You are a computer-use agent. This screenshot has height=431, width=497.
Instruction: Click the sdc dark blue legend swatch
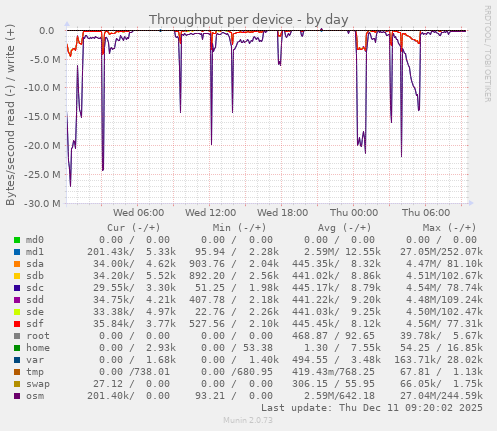17,288
